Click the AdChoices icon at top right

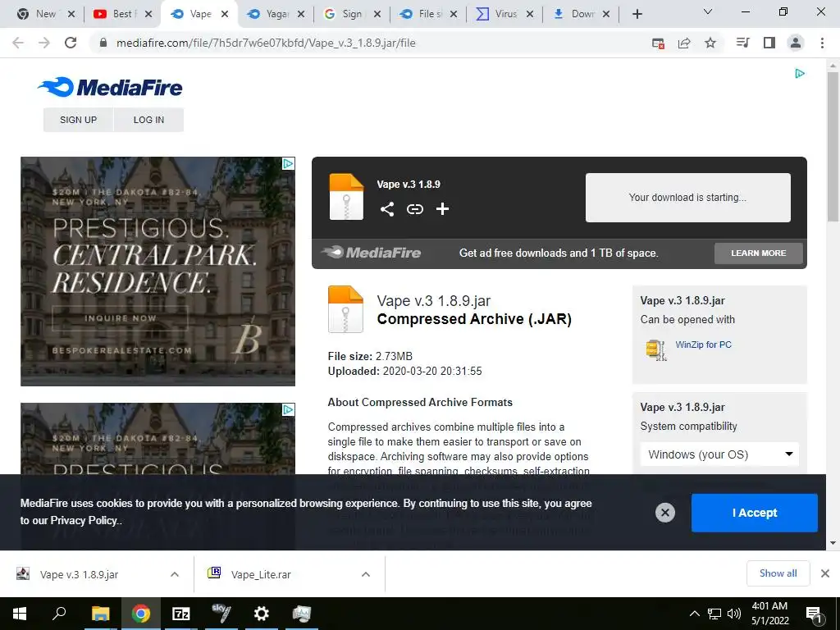coord(800,73)
